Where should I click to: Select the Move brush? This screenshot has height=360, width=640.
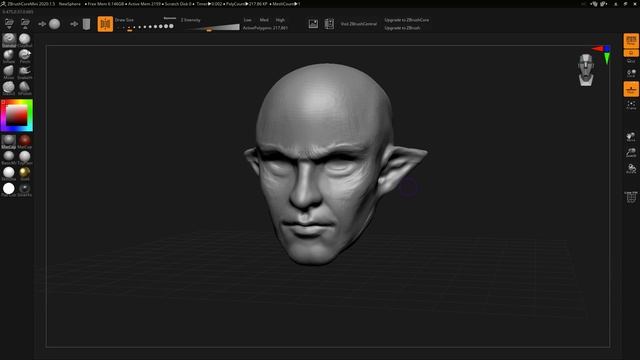pyautogui.click(x=9, y=72)
